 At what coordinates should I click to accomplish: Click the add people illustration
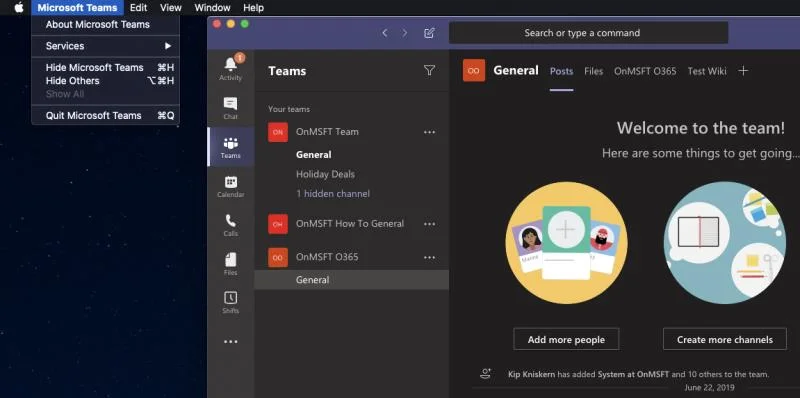pos(566,243)
